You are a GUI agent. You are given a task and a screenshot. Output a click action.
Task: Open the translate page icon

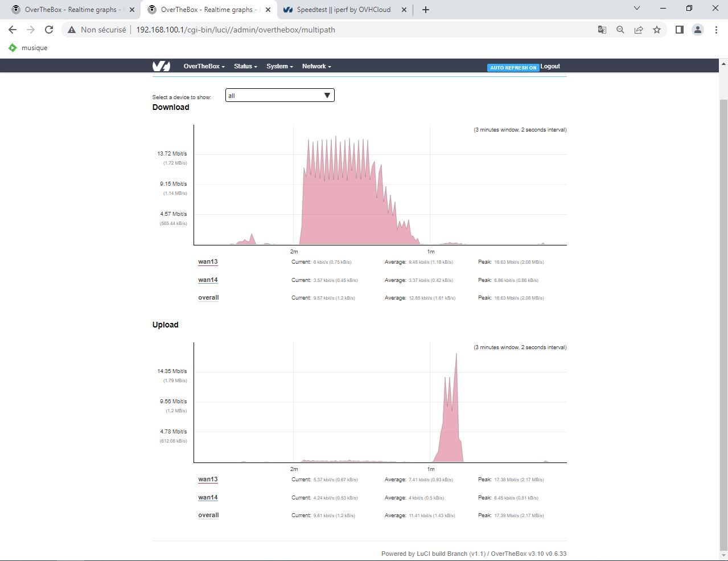602,30
